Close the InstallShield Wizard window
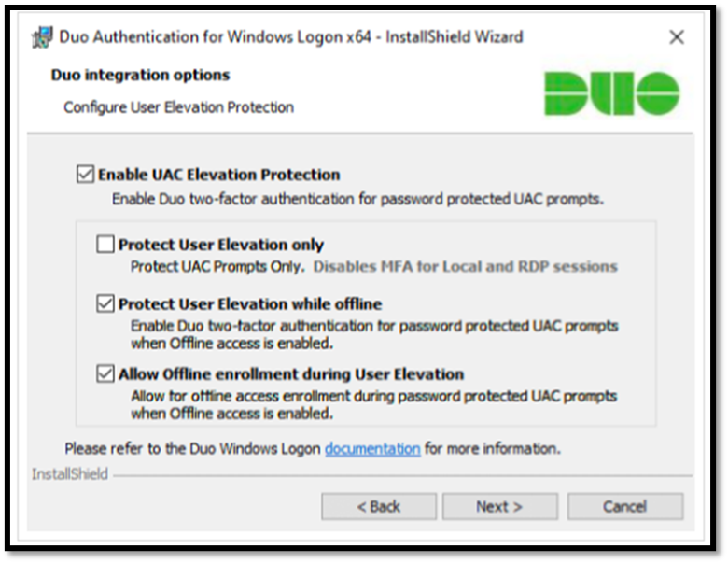This screenshot has height=563, width=728. coord(677,37)
